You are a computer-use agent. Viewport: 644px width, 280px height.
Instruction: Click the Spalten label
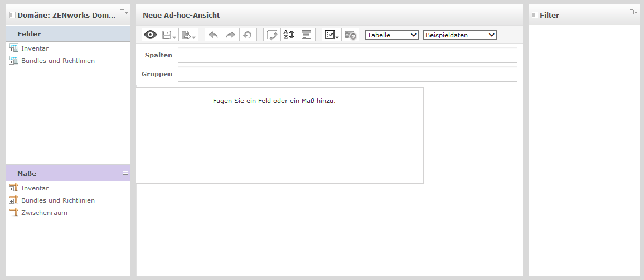(158, 55)
